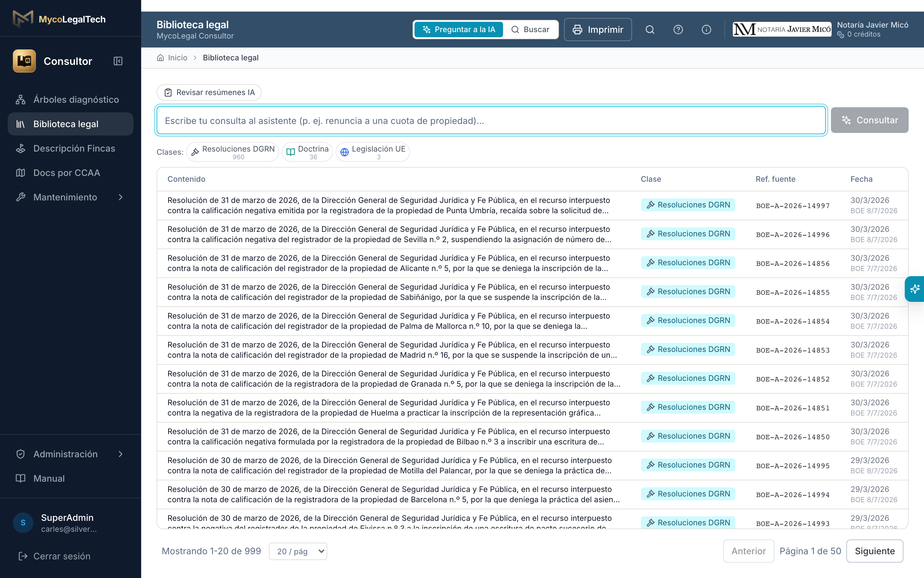The image size is (924, 578).
Task: Open the Granada n.º 5 resolution row
Action: [532, 379]
